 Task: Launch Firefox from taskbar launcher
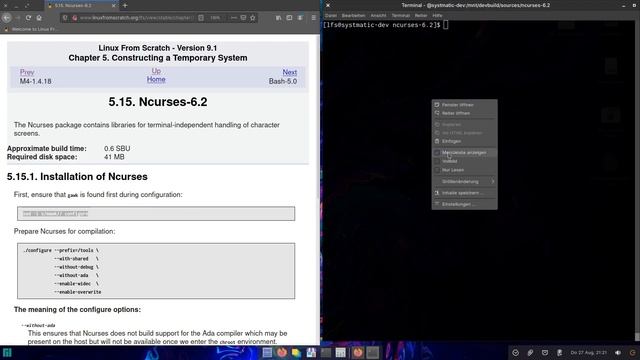click(x=282, y=353)
